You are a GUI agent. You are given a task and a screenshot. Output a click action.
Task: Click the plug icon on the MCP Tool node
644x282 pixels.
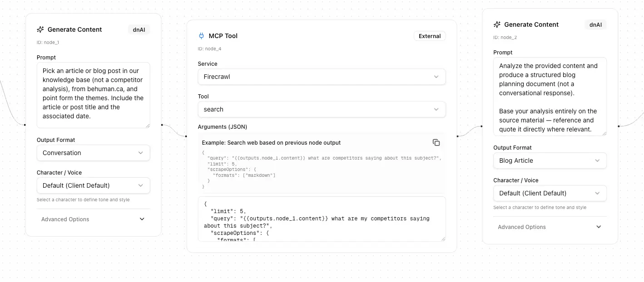(x=201, y=36)
